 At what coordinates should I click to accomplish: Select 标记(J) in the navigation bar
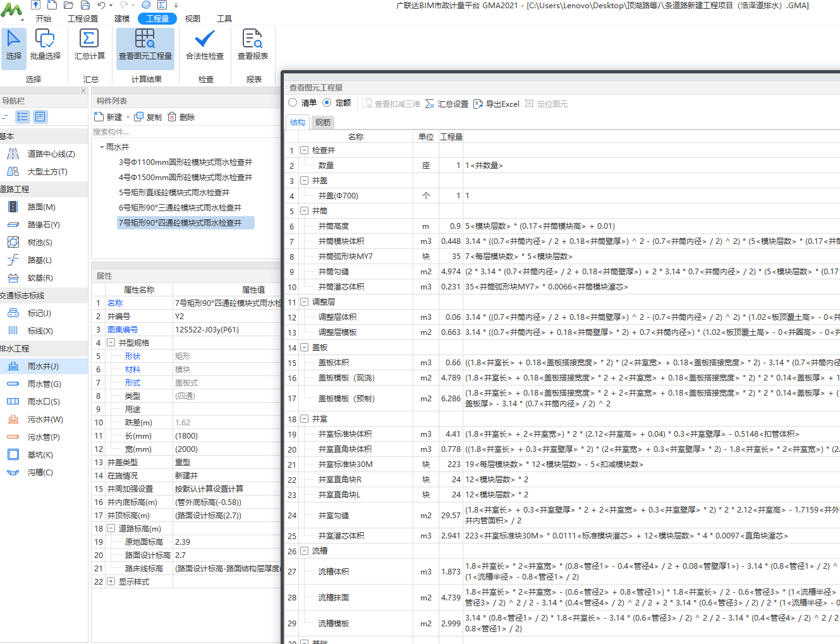point(43,313)
